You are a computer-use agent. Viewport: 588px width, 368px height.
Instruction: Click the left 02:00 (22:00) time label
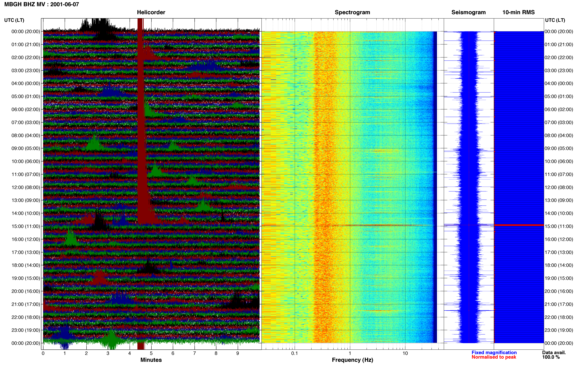pyautogui.click(x=26, y=57)
